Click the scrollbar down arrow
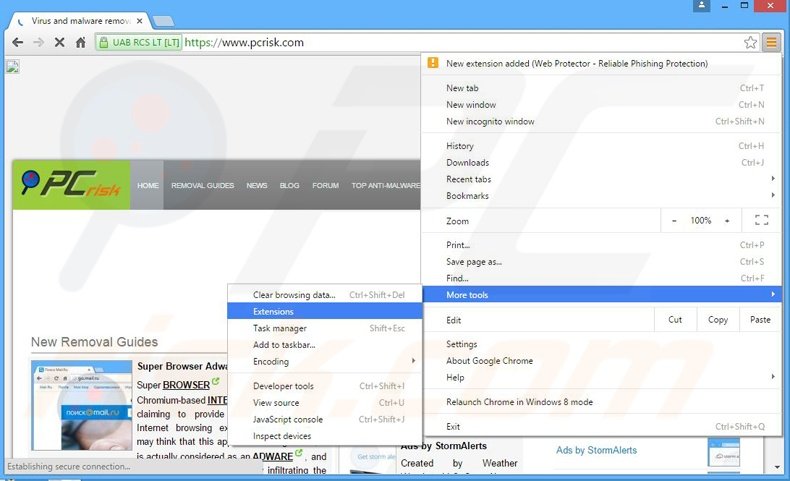 point(777,467)
